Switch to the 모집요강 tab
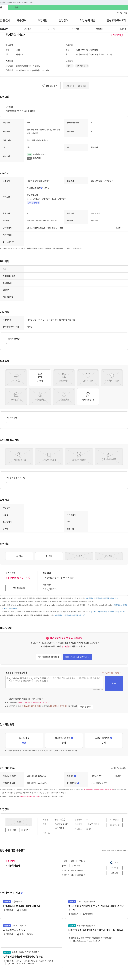Image resolution: width=128 pixels, height=980 pixels. [4, 29]
